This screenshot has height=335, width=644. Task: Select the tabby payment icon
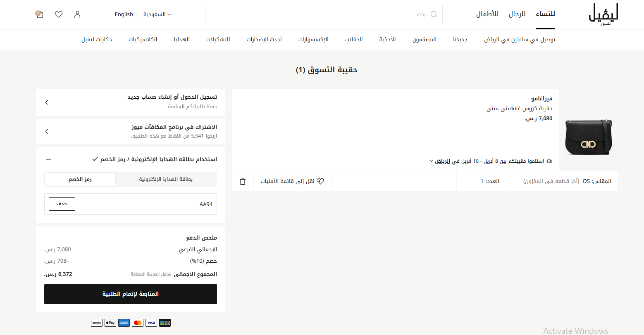tap(96, 323)
